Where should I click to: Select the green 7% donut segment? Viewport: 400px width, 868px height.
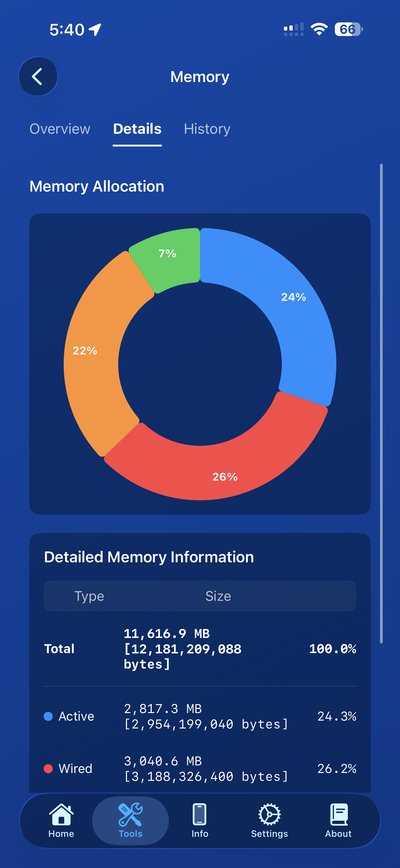coord(167,254)
